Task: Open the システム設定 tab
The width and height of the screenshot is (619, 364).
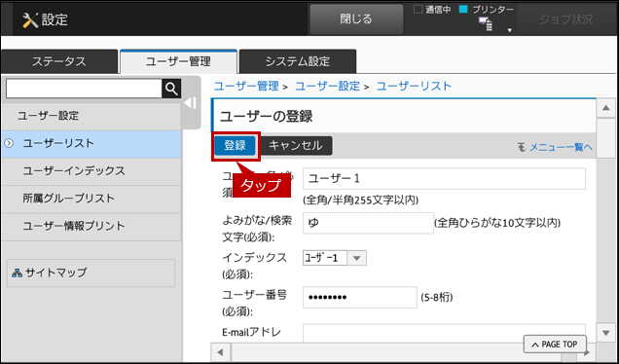Action: point(298,61)
